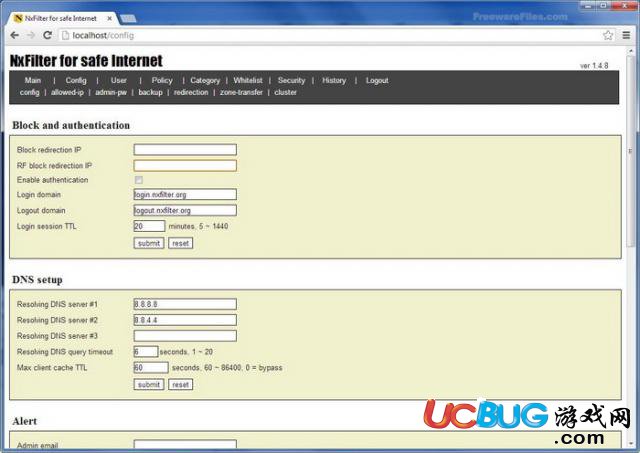Open the Security menu item
640x453 pixels.
tap(291, 80)
